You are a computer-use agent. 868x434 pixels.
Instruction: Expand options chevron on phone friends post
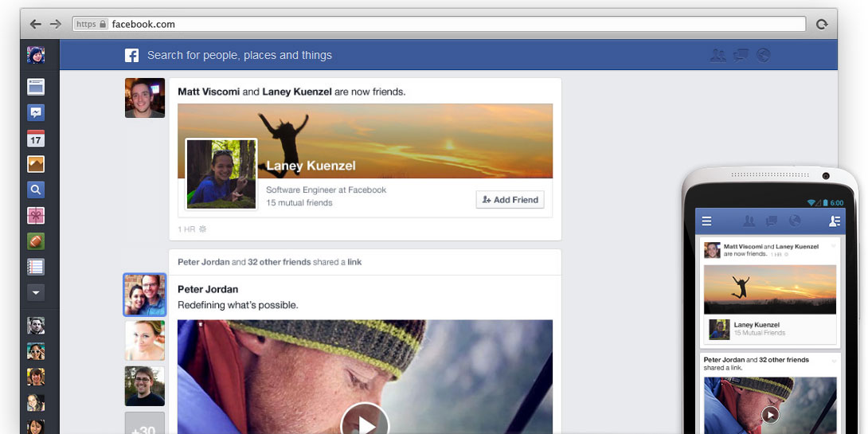point(834,245)
